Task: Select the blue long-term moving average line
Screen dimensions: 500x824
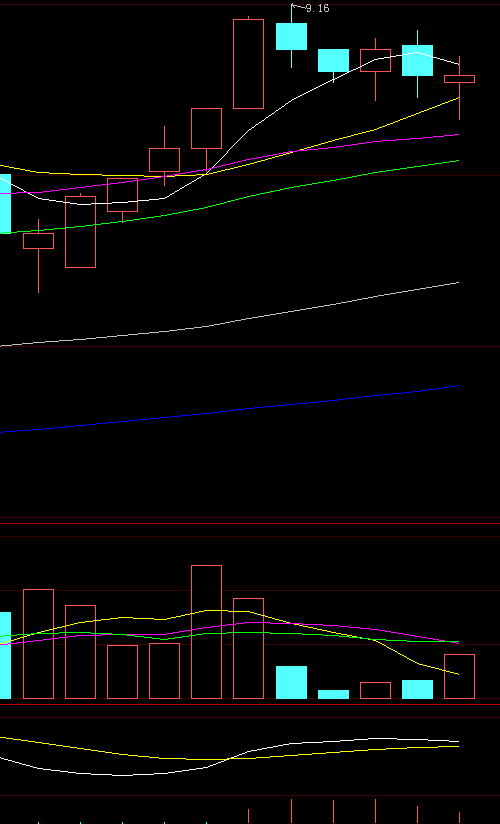Action: [229, 409]
